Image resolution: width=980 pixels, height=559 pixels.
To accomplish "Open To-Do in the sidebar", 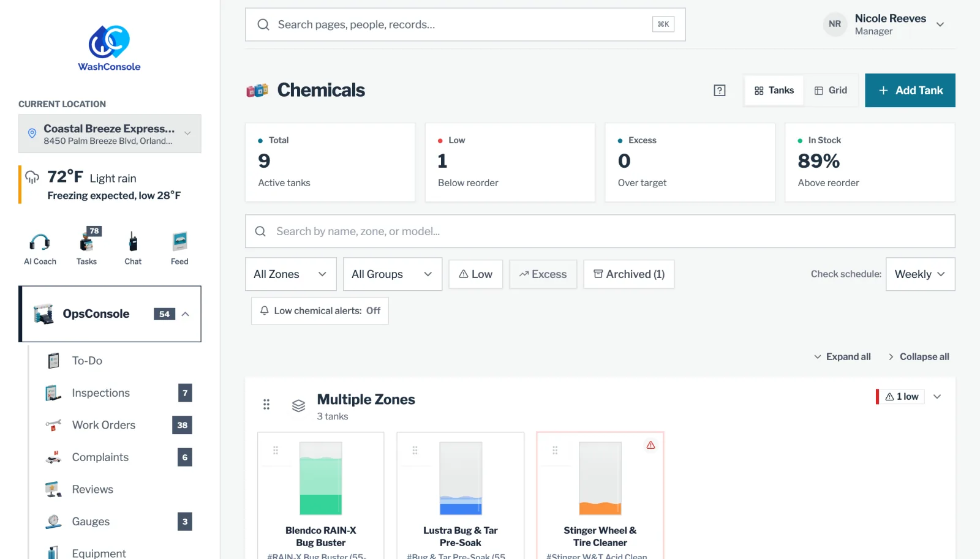I will [111, 361].
